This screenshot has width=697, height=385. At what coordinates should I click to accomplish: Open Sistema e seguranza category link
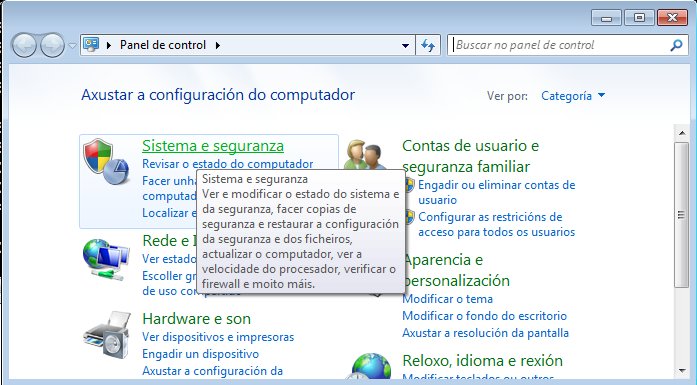pos(213,145)
